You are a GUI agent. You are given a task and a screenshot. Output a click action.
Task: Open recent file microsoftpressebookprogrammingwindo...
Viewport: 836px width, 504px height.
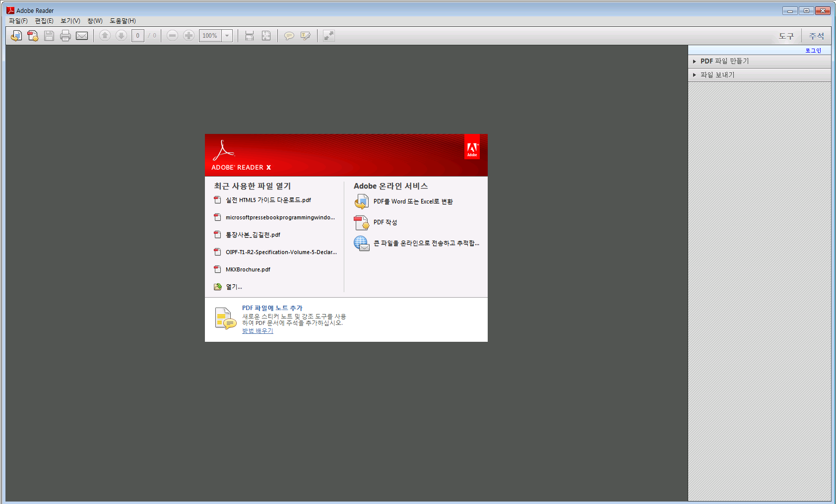280,217
